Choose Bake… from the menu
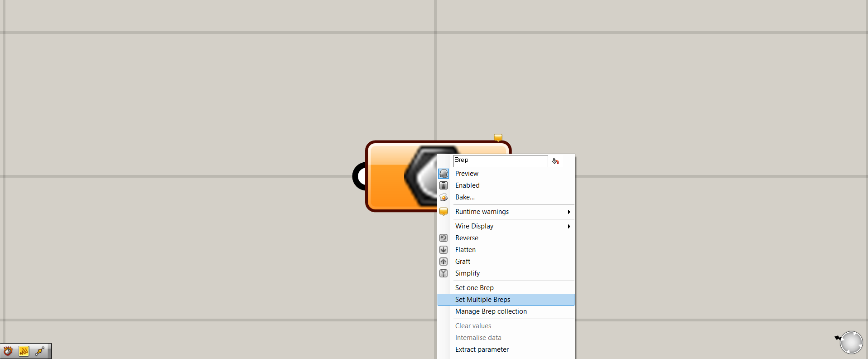868x359 pixels. [x=506, y=197]
